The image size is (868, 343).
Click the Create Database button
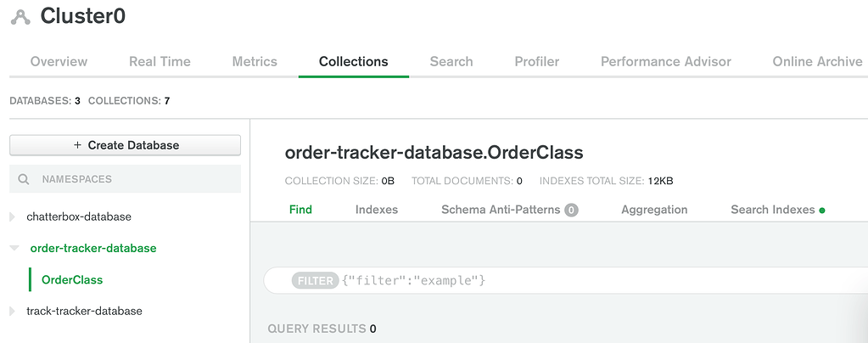click(x=125, y=145)
